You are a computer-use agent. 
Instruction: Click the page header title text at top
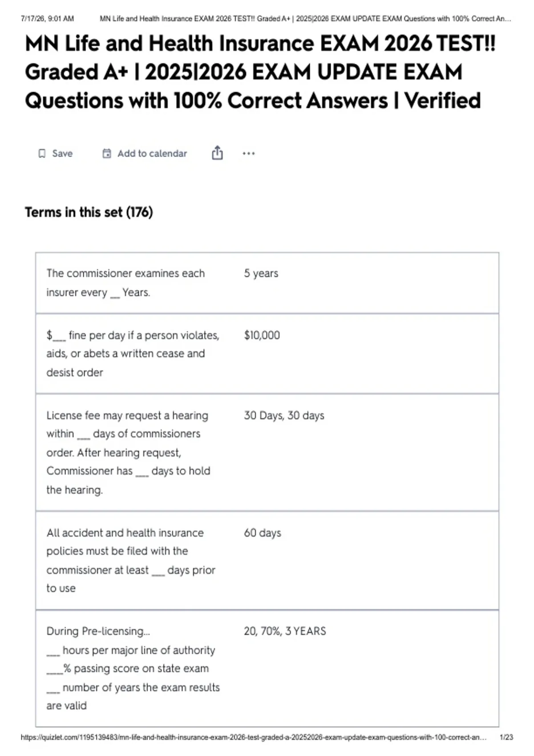click(x=305, y=19)
